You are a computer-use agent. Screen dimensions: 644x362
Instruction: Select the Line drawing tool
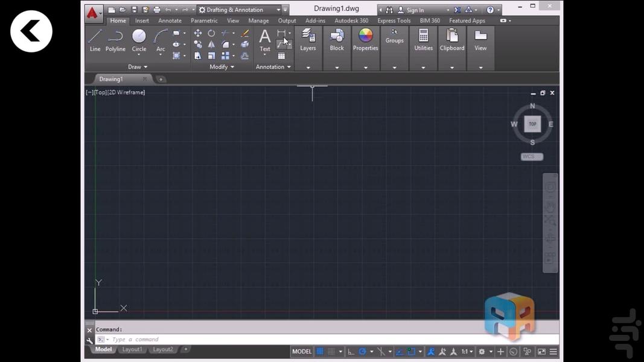click(x=95, y=40)
